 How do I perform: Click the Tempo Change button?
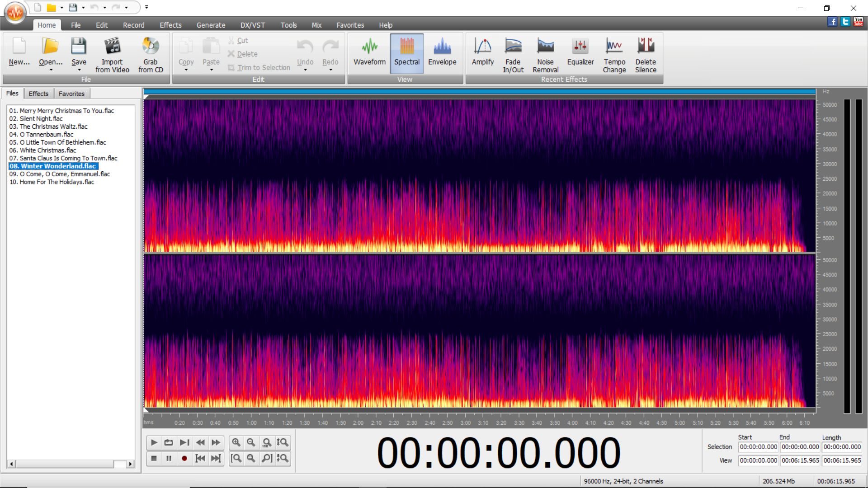point(614,55)
